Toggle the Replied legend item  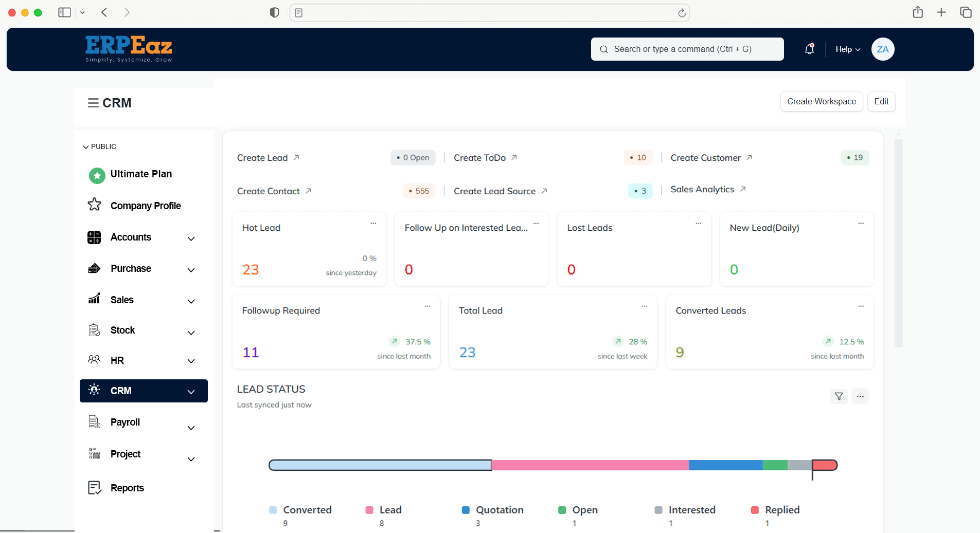tap(776, 510)
